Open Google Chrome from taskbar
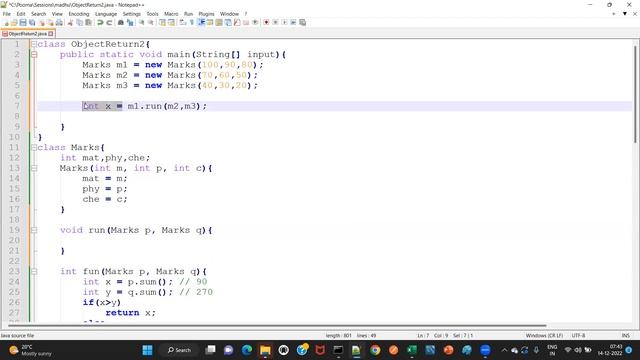 375,350
